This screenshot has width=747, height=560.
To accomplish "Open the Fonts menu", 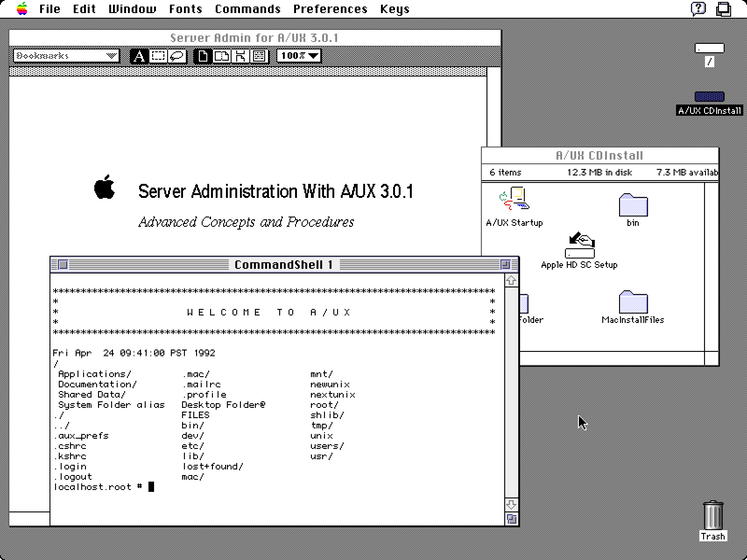I will 185,9.
